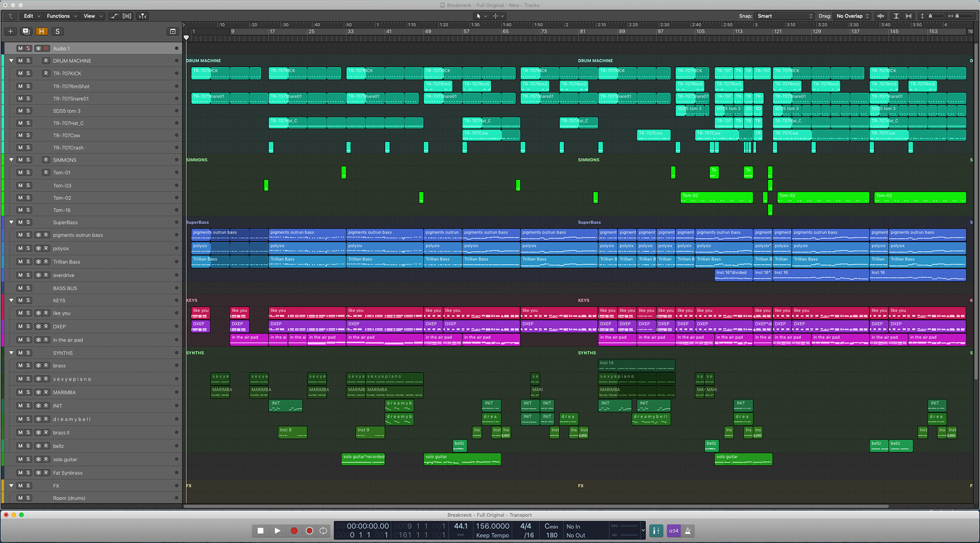Screen dimensions: 980x543
Task: Collapse the SIMMONS track stack
Action: pyautogui.click(x=11, y=160)
